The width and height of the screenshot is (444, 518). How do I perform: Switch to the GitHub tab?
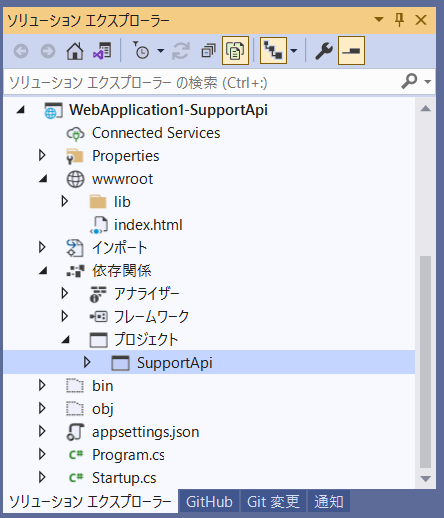(x=209, y=502)
